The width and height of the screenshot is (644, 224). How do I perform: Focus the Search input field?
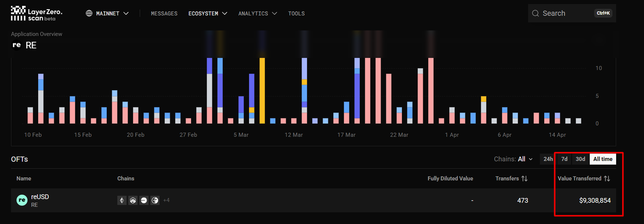coord(572,13)
